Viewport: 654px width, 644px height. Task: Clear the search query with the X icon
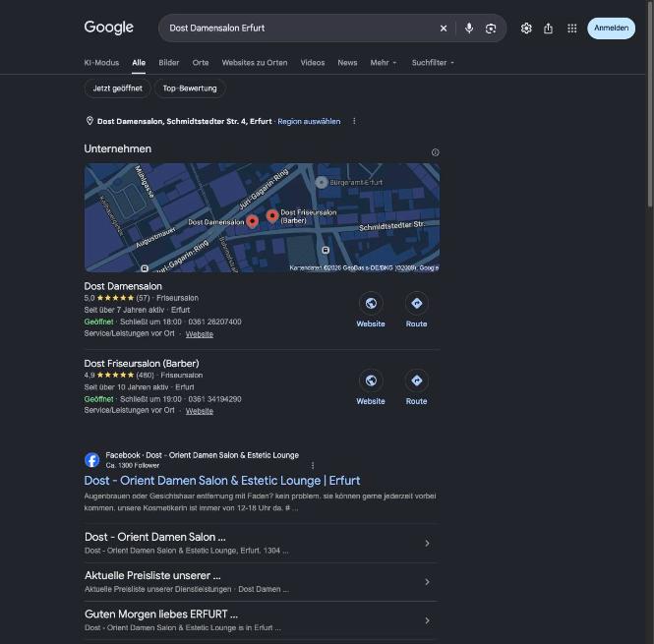(x=444, y=28)
